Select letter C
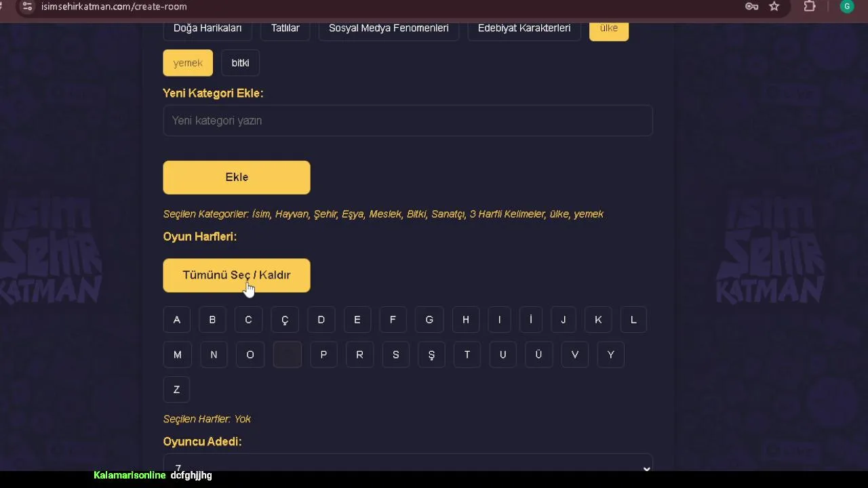Screen dimensions: 868x488 point(248,320)
